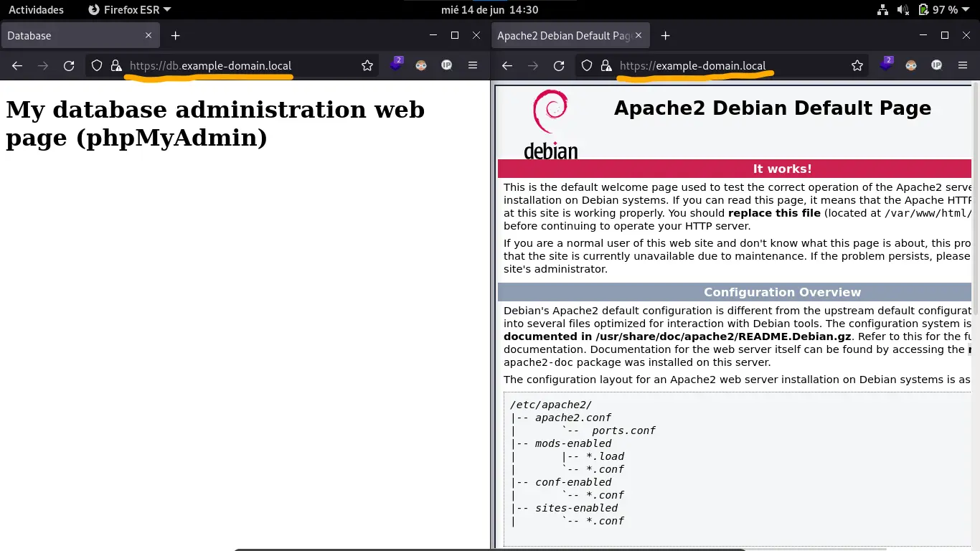Click the wired network icon in top bar
Screen dimensions: 980x551
click(x=883, y=10)
